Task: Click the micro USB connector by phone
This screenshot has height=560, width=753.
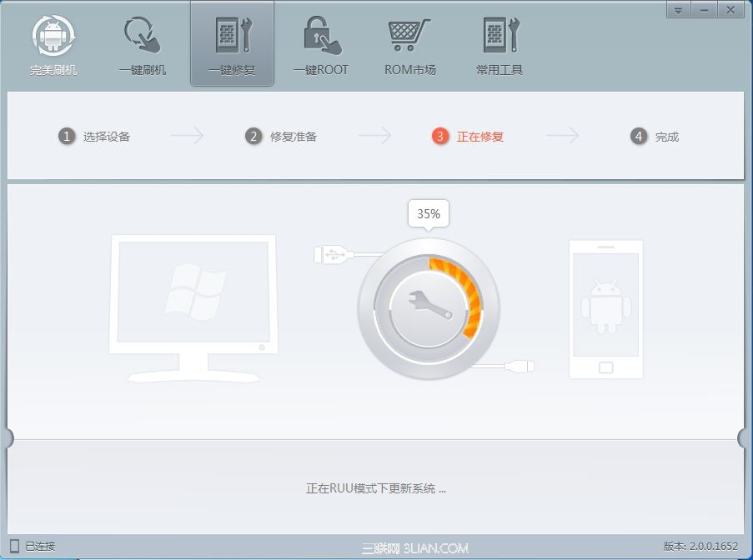Action: [519, 367]
